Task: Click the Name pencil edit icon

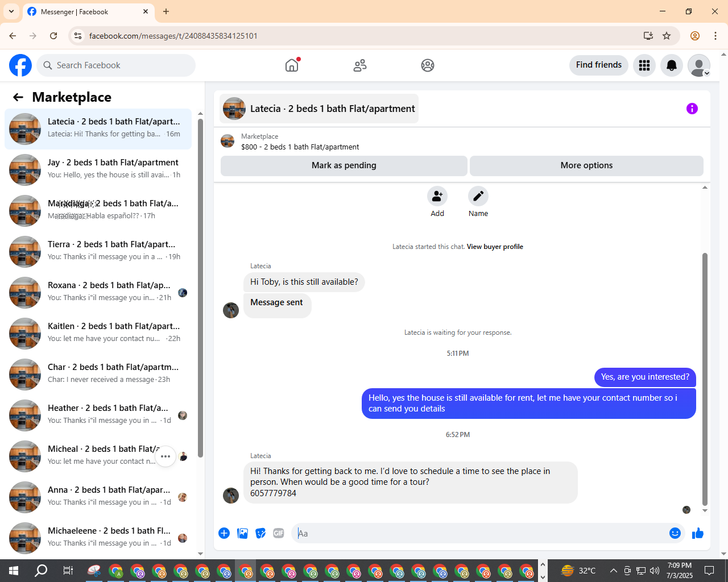Action: tap(478, 196)
